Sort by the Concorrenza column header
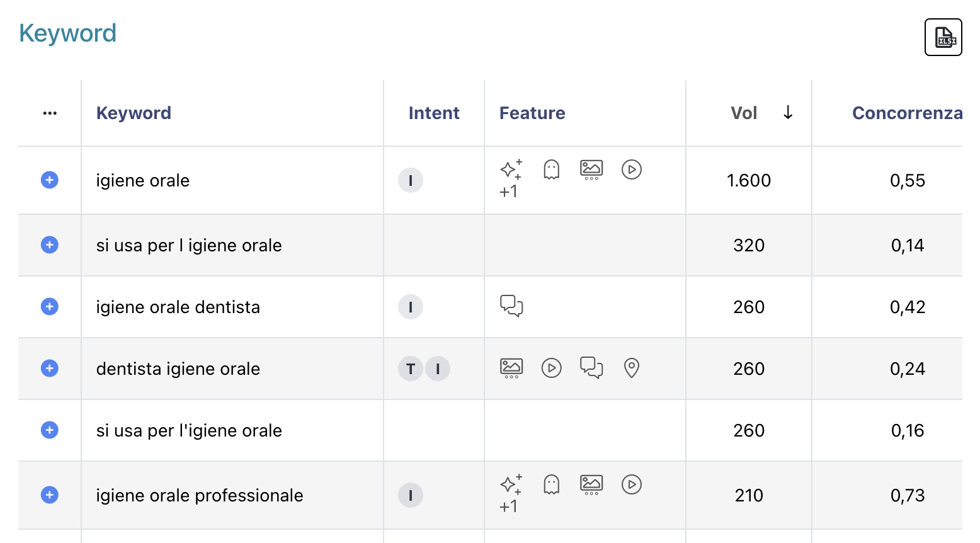 907,113
